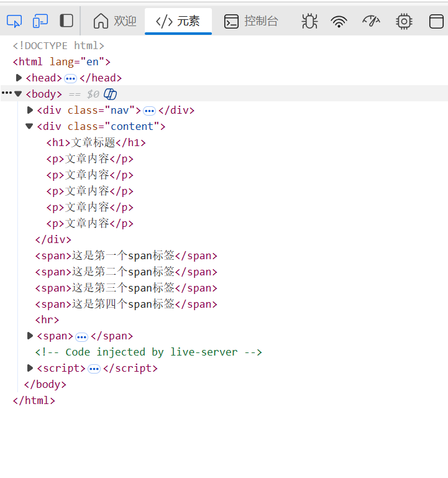
Task: Select the closing /body tag row
Action: click(x=45, y=384)
